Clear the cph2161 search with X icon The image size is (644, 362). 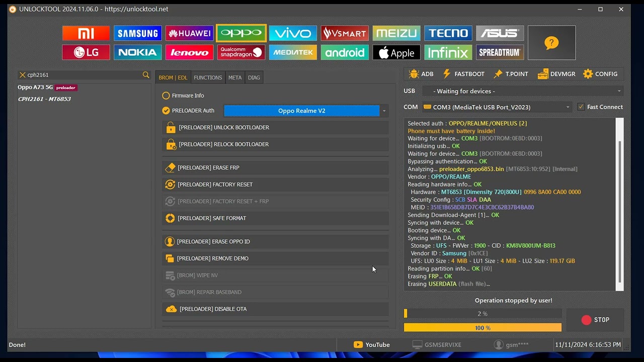23,75
